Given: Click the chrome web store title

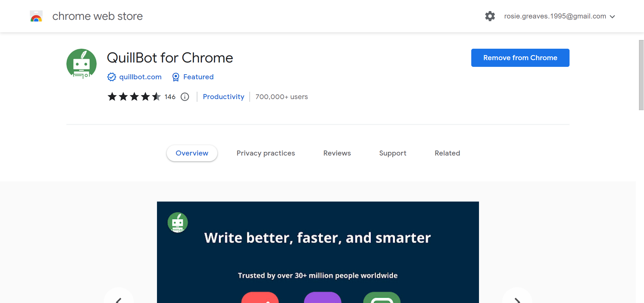Looking at the screenshot, I should pos(98,16).
